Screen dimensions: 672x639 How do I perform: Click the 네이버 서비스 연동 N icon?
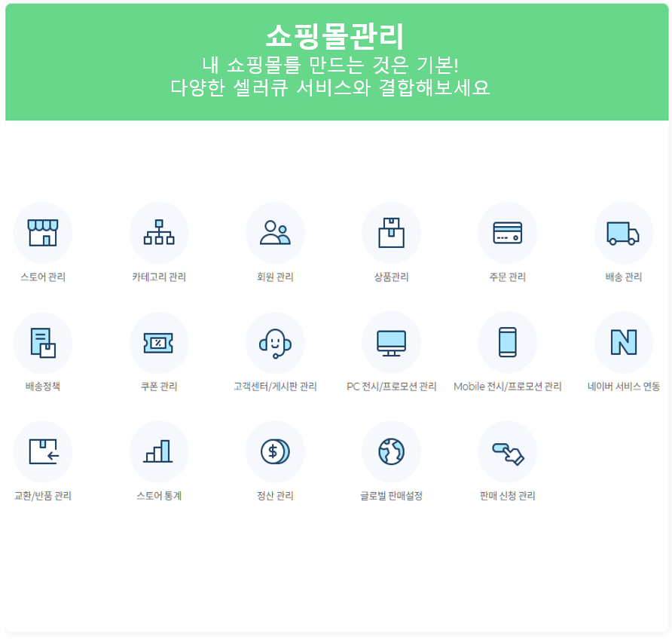pyautogui.click(x=624, y=342)
